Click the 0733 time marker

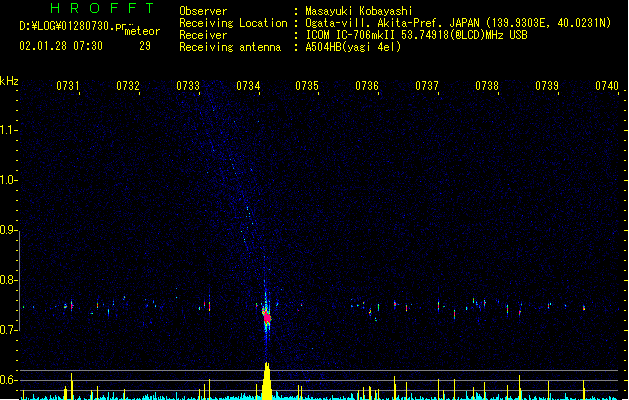point(188,85)
